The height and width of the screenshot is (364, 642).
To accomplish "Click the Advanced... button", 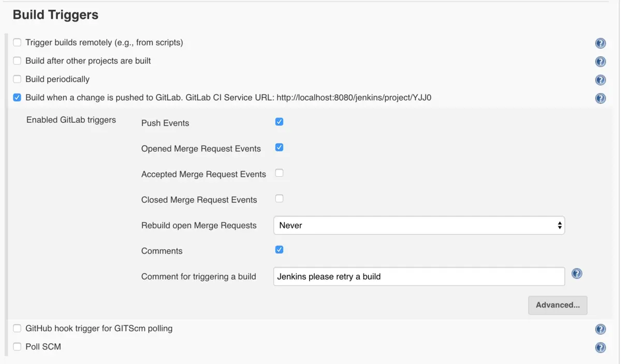I will pos(558,305).
